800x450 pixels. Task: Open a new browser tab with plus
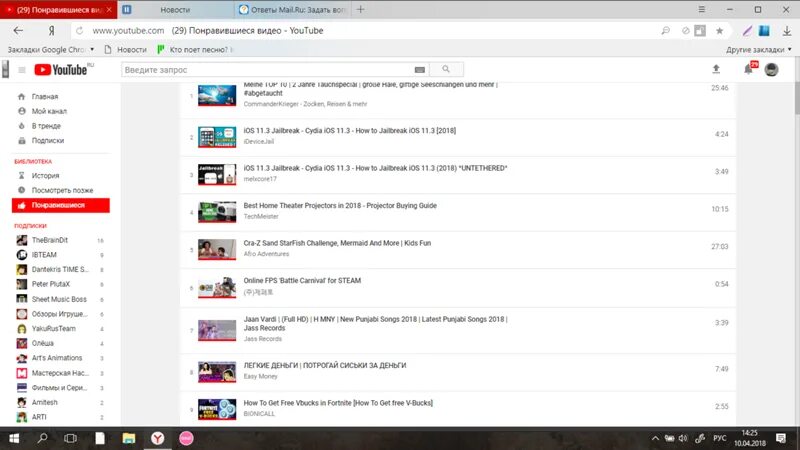point(360,9)
